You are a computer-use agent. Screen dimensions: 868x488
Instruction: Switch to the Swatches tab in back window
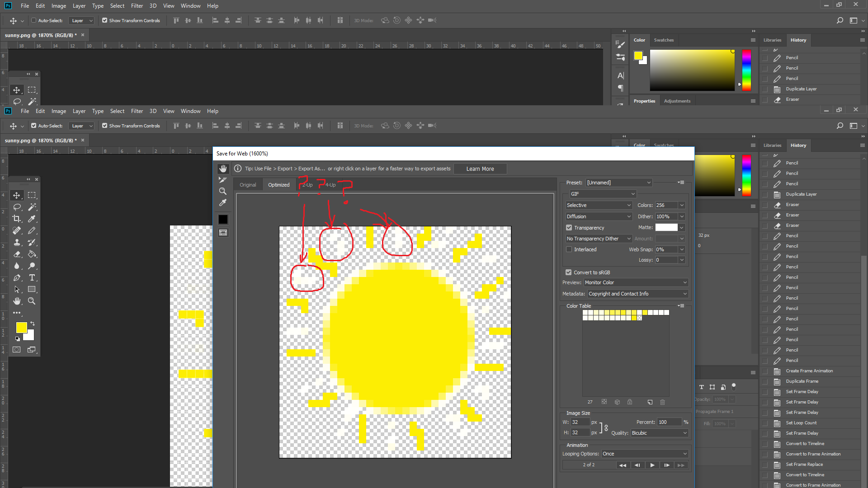pos(664,40)
